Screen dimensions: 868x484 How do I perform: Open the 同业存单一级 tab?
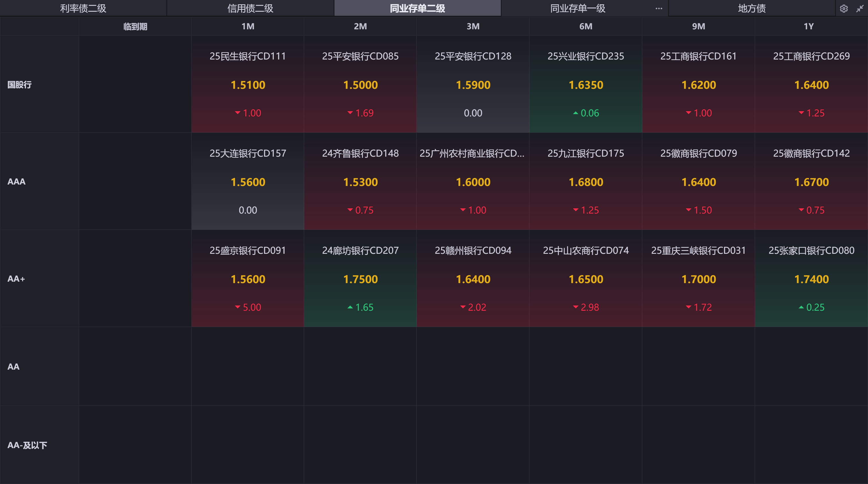coord(578,8)
